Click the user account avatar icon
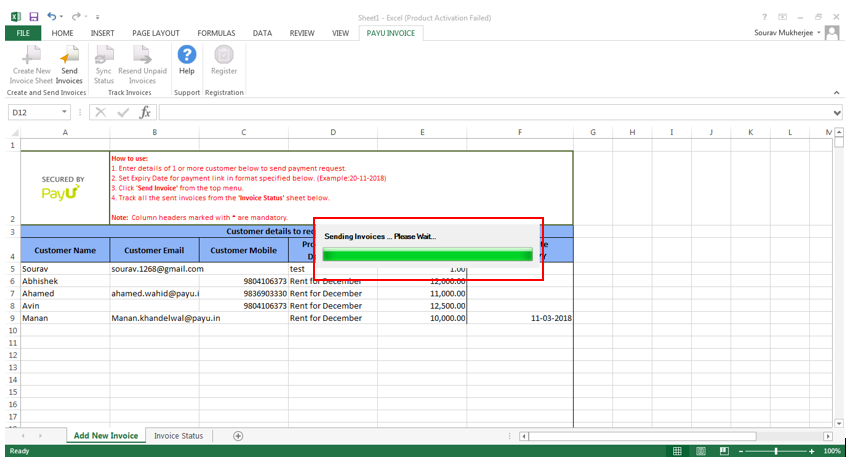851x465 pixels. click(832, 33)
